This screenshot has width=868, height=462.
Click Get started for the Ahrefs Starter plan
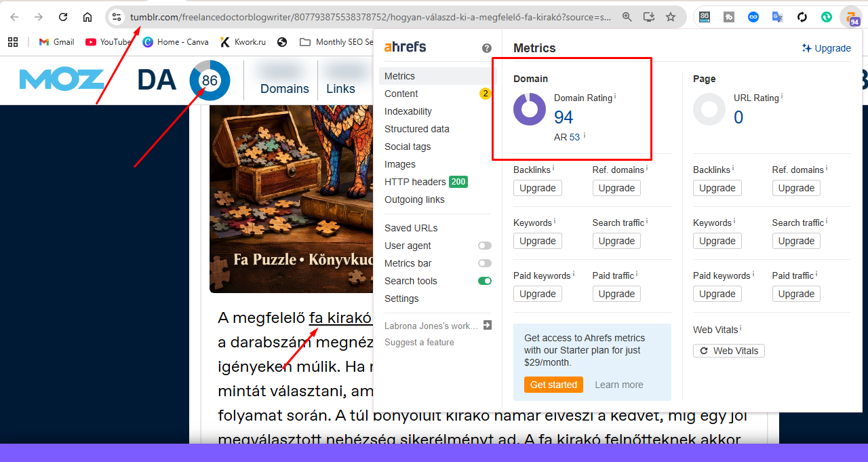pos(553,384)
